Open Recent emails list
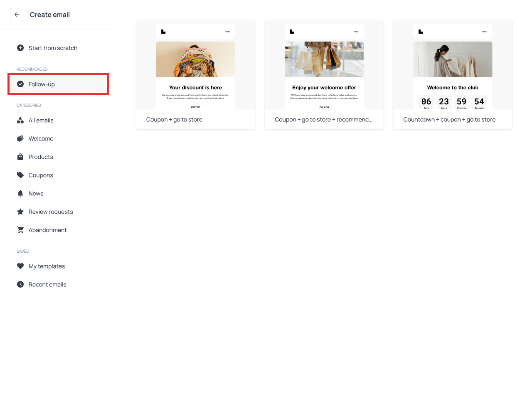This screenshot has height=399, width=532. 47,285
